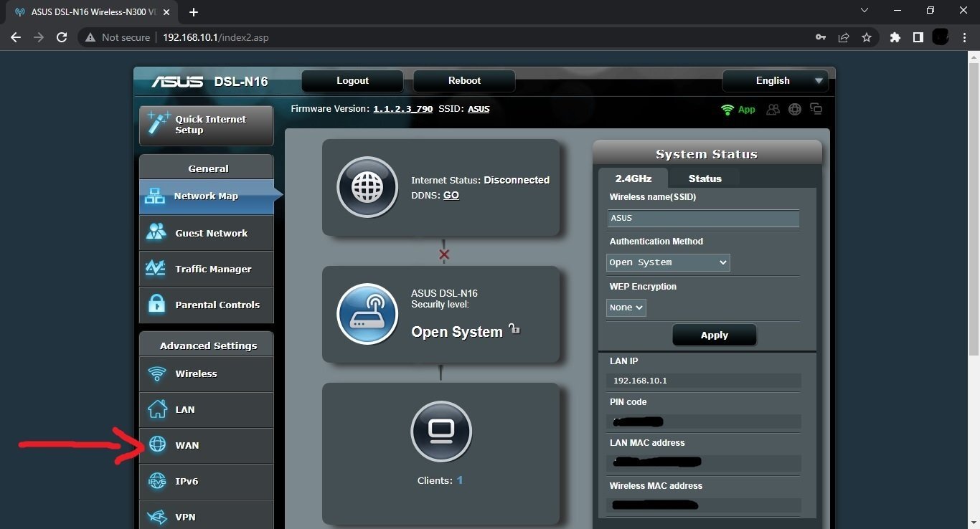The height and width of the screenshot is (529, 980).
Task: Open Parental Controls page
Action: [206, 305]
